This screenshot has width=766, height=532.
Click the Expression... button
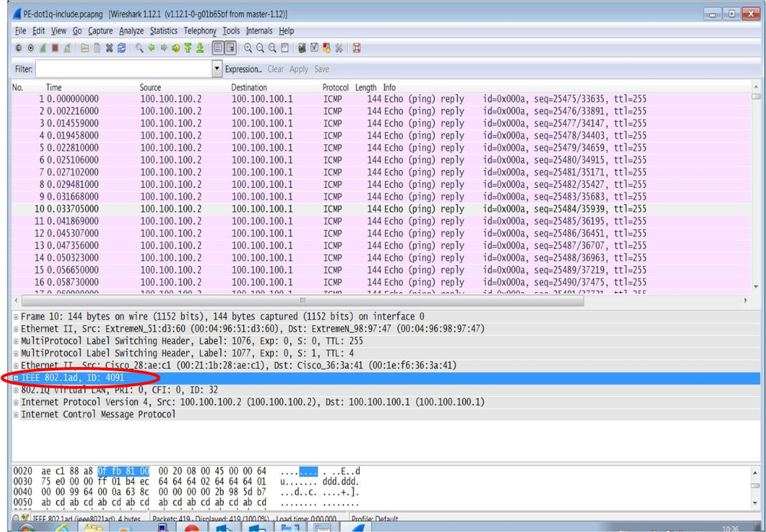(x=243, y=69)
